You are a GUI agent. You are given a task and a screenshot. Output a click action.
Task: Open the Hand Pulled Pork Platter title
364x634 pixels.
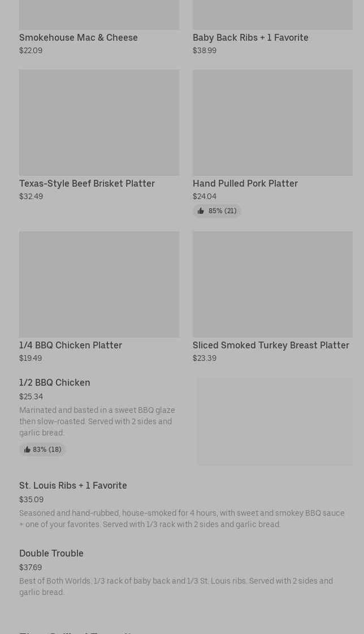[x=245, y=184]
